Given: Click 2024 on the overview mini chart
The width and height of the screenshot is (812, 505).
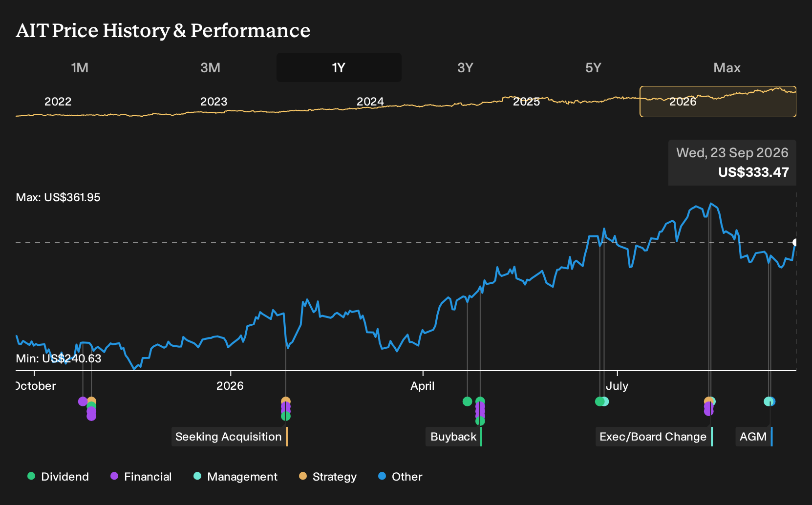Looking at the screenshot, I should point(370,102).
